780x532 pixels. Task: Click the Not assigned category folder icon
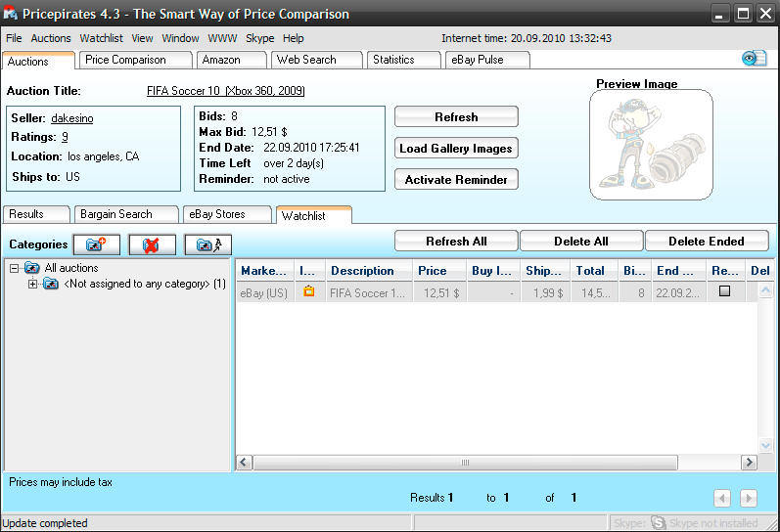pos(50,284)
